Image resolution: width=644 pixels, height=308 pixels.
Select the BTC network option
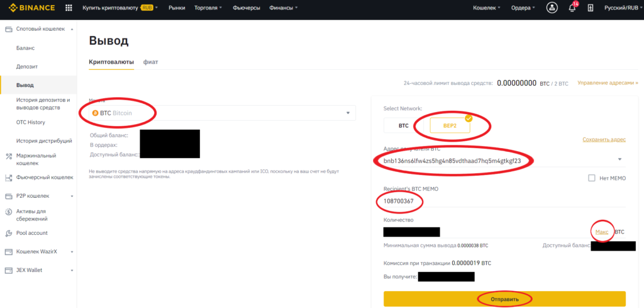point(403,126)
